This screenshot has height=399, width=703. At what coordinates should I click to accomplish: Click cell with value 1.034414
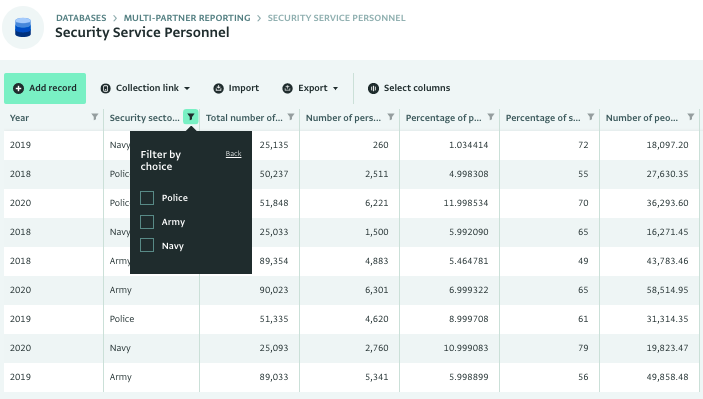click(468, 145)
